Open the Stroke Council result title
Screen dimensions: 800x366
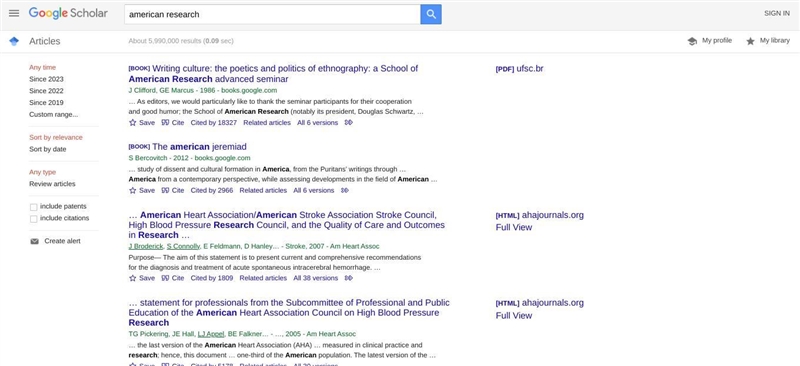pyautogui.click(x=287, y=225)
